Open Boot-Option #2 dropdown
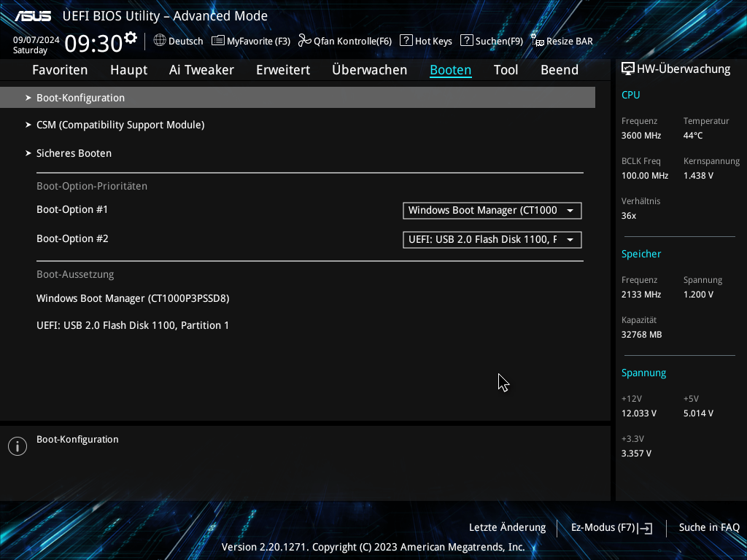747x560 pixels. coord(492,239)
